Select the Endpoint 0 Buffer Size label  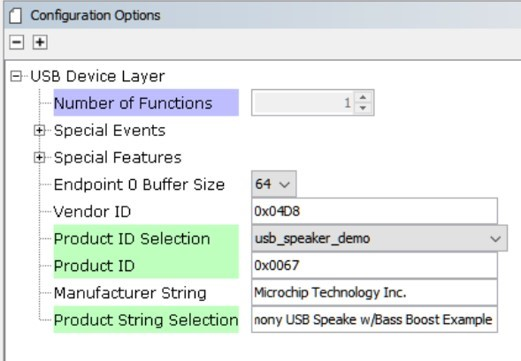point(139,184)
